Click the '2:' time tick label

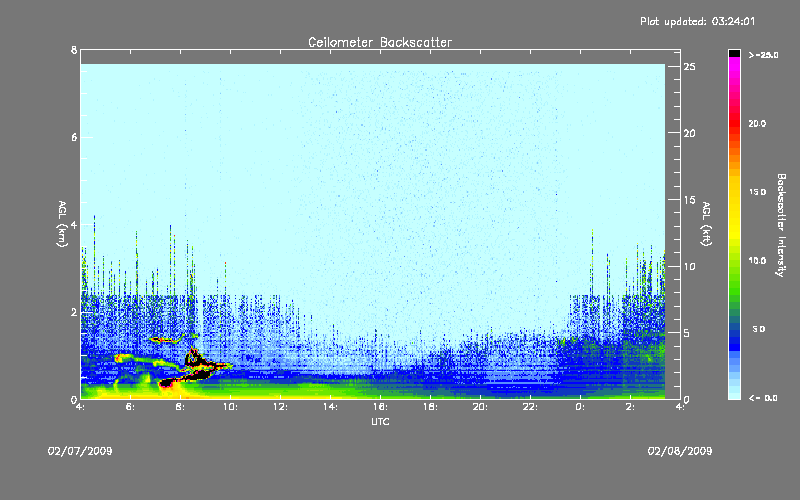tap(631, 407)
